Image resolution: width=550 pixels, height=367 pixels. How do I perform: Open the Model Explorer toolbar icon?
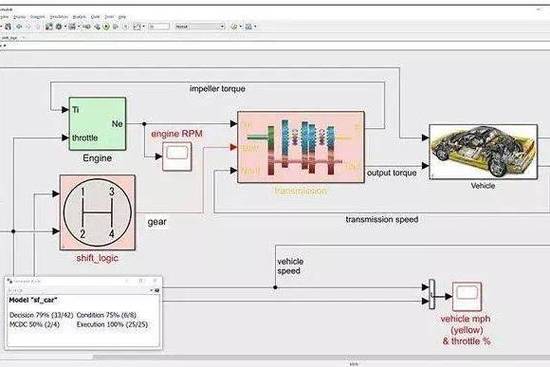point(72,26)
